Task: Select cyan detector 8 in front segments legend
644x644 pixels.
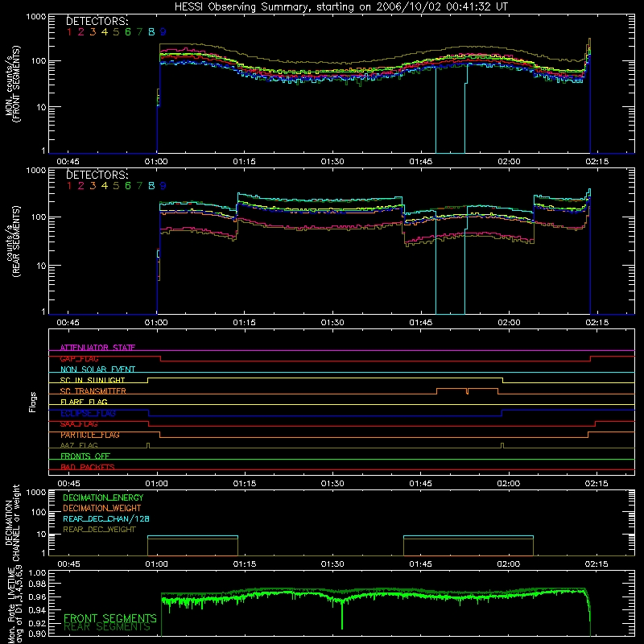Action: tap(151, 32)
